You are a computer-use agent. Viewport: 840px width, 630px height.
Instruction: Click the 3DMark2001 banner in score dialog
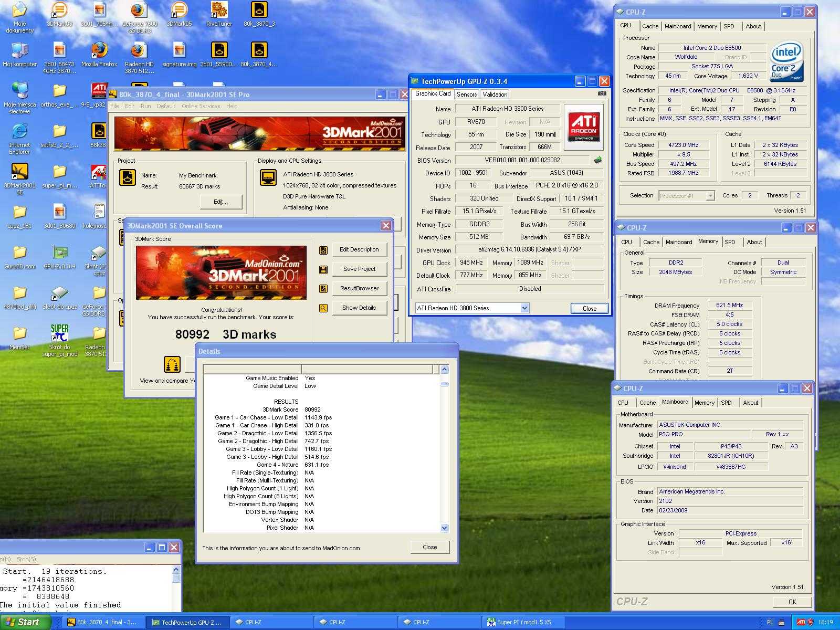click(221, 272)
